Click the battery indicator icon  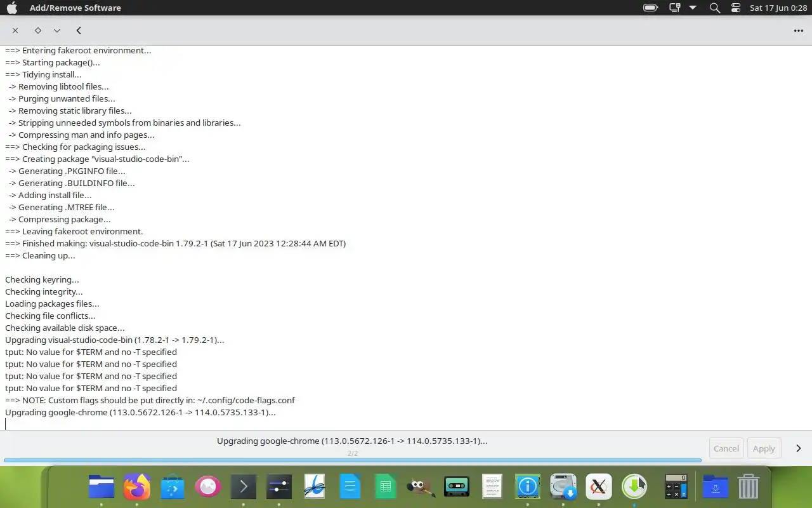[650, 8]
